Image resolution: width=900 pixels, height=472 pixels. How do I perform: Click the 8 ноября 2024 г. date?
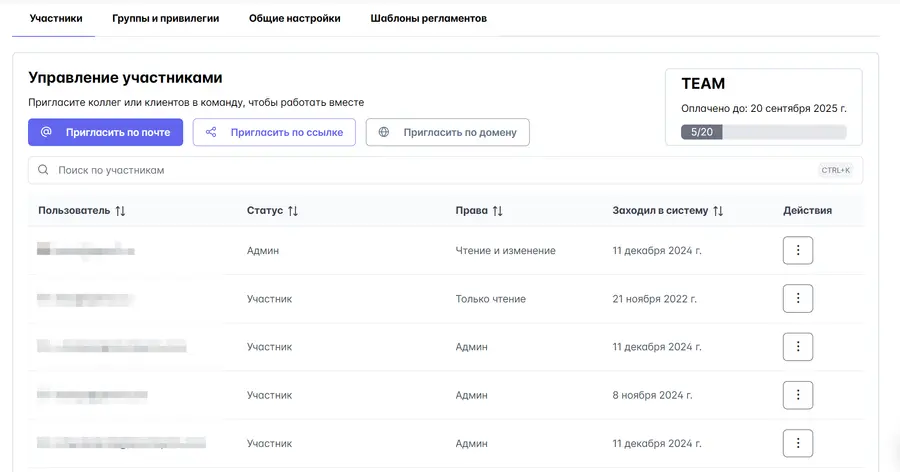652,395
